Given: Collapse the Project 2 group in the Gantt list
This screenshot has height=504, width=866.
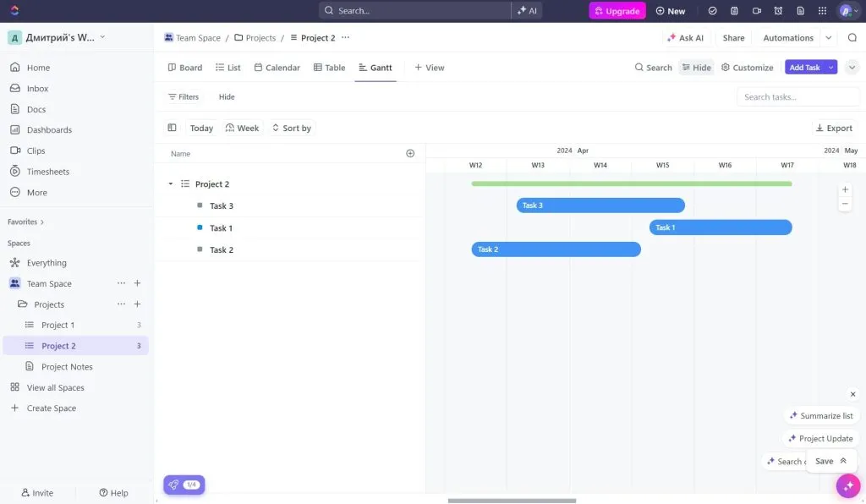Looking at the screenshot, I should [x=169, y=184].
